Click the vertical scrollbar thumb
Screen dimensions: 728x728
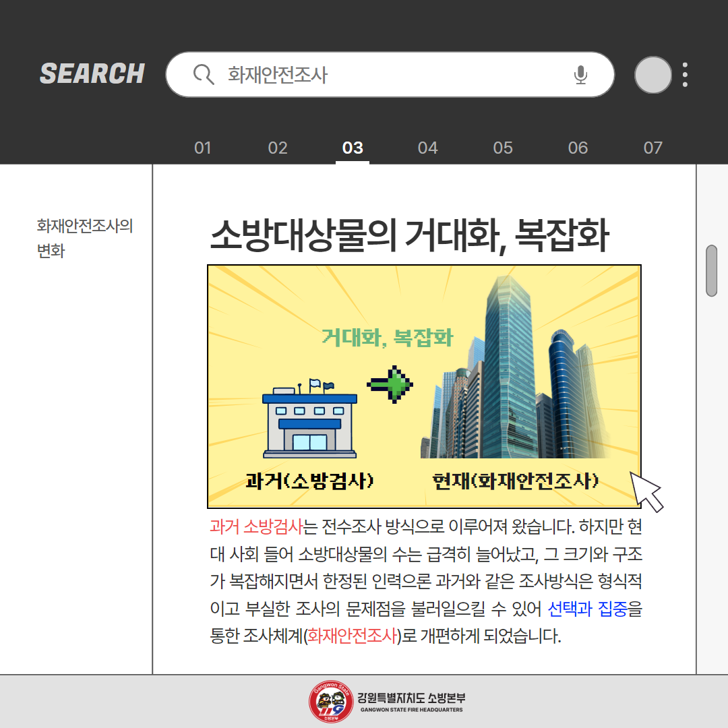point(711,271)
